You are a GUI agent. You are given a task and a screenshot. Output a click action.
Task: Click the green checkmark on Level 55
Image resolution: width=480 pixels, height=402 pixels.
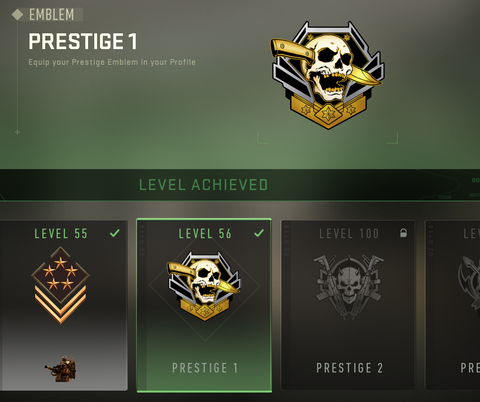tap(115, 233)
